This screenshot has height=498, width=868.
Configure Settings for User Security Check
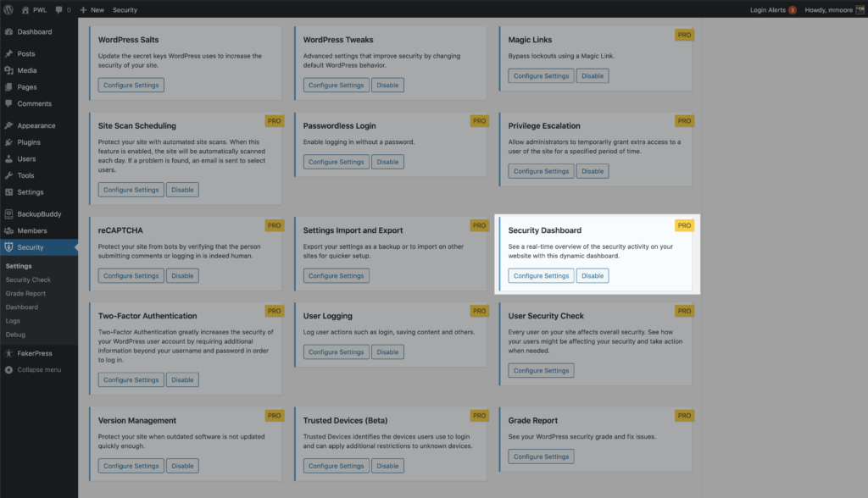tap(541, 371)
